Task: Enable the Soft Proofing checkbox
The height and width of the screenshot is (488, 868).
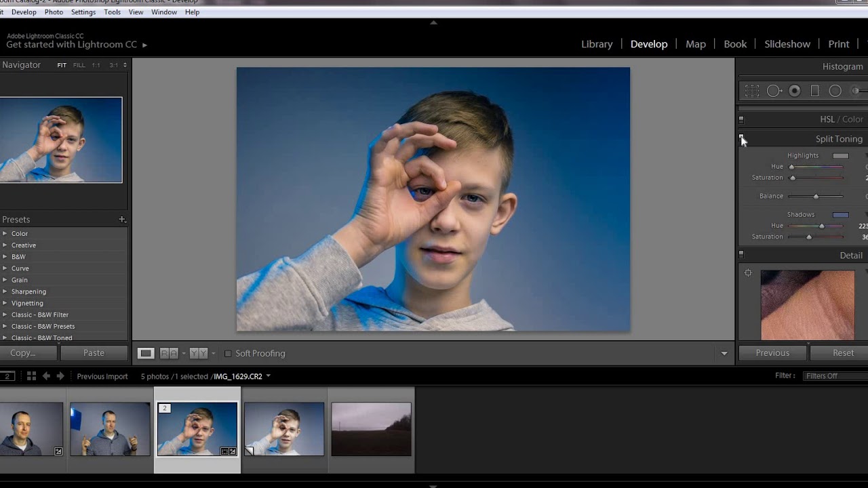Action: point(228,354)
